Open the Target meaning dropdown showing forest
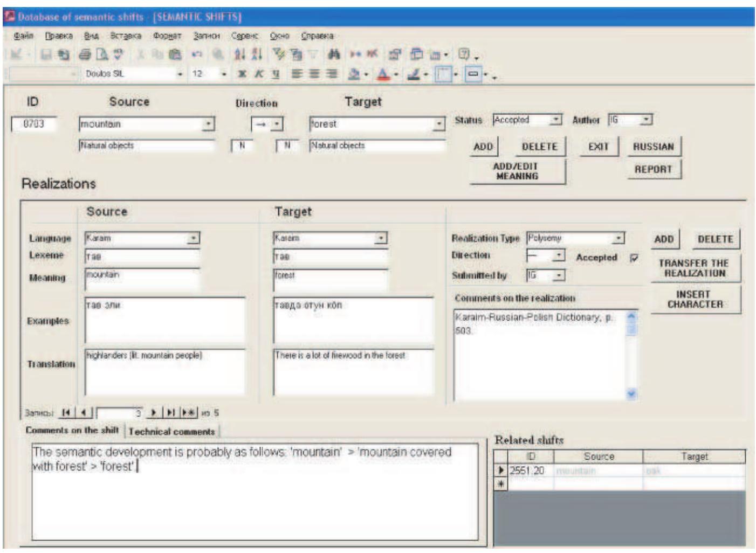Viewport: 756px width, 553px height. (x=439, y=125)
